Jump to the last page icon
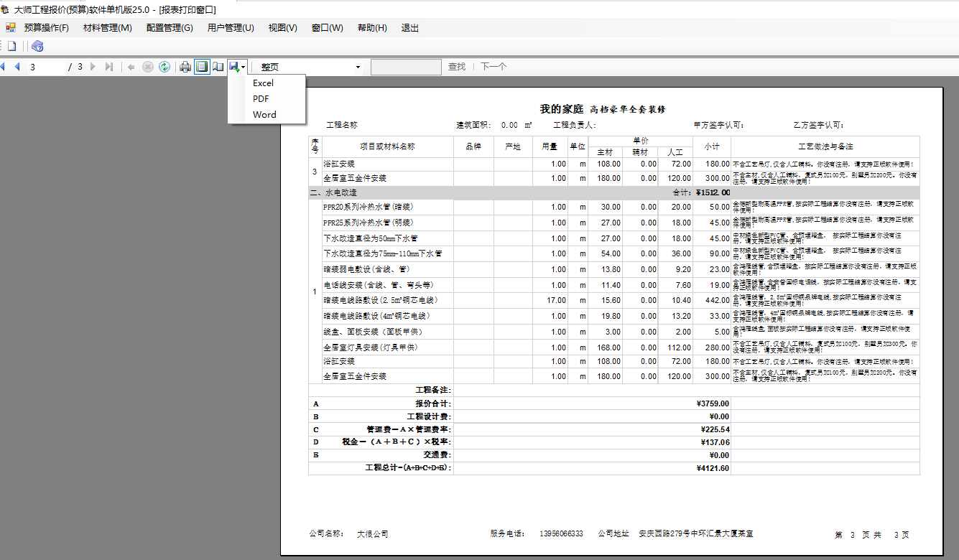 pos(109,67)
